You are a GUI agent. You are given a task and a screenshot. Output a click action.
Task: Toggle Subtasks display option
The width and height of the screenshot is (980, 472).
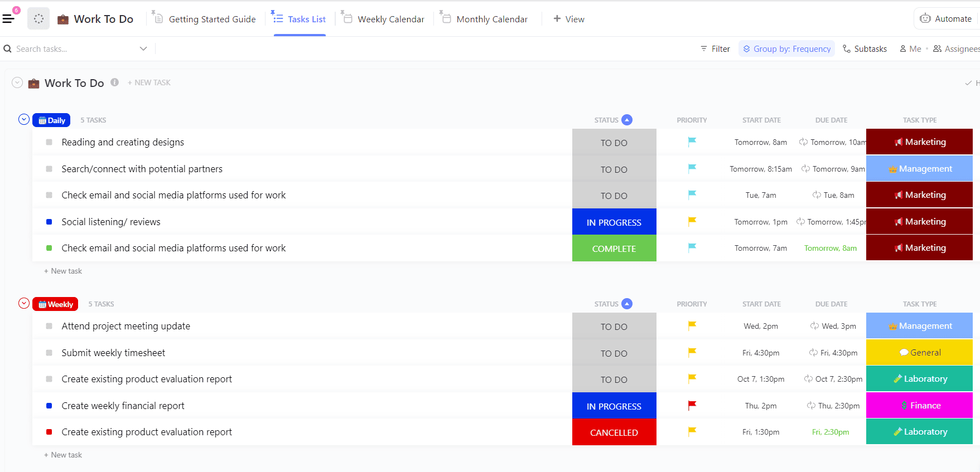tap(865, 49)
